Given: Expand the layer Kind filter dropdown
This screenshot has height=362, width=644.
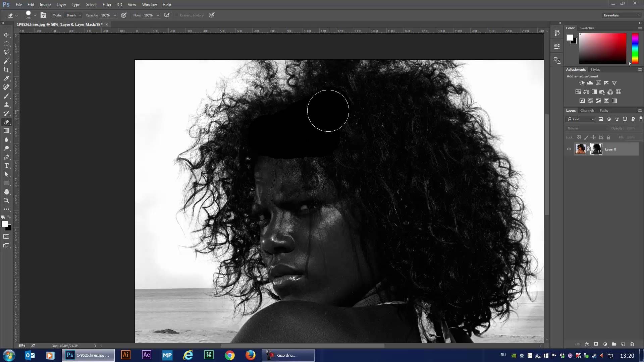Looking at the screenshot, I should click(581, 119).
